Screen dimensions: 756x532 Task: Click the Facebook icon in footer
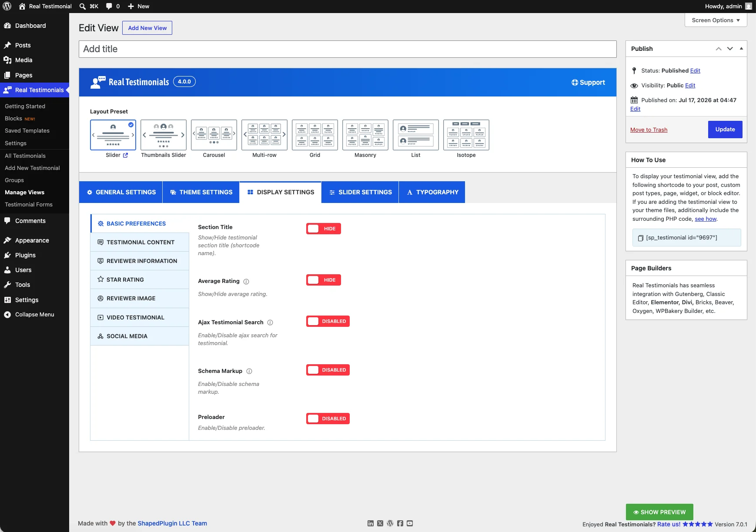pyautogui.click(x=400, y=523)
